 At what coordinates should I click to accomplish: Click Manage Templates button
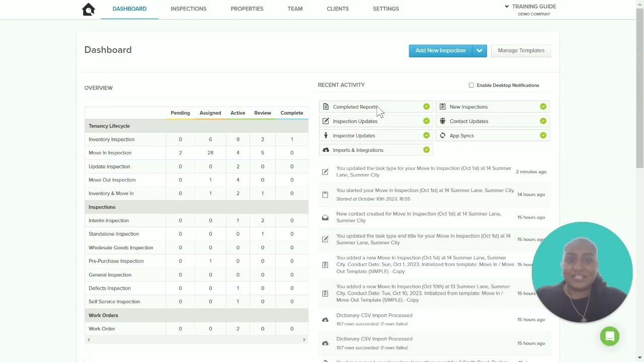pos(521,50)
